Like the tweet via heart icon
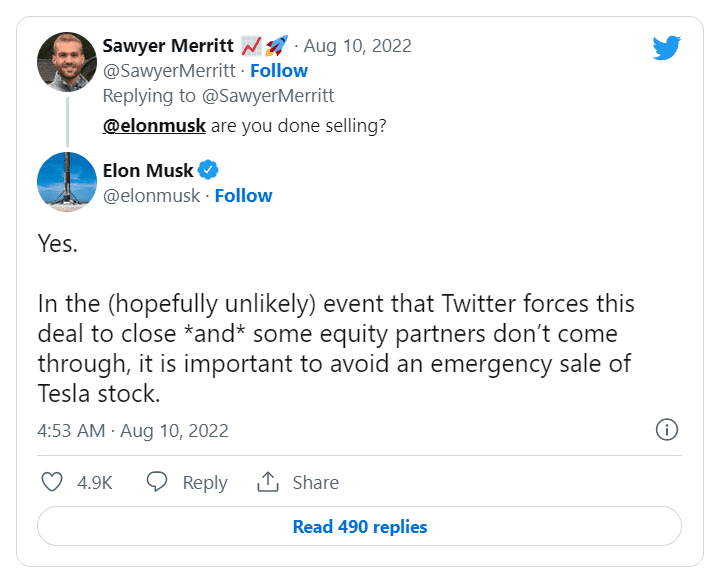This screenshot has width=715, height=573. (x=52, y=482)
